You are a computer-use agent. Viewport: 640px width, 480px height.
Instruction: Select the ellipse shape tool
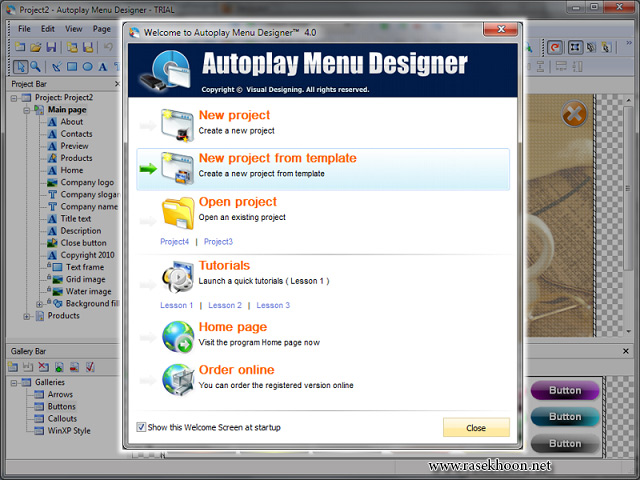pyautogui.click(x=87, y=66)
